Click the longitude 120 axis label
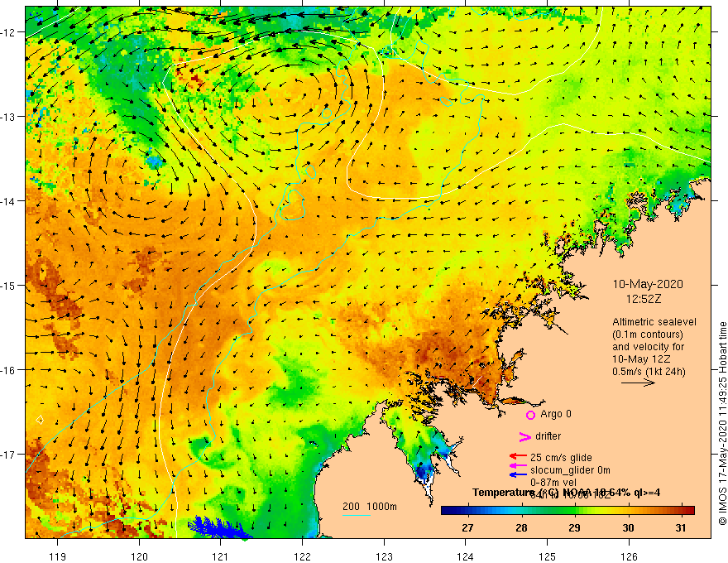Image resolution: width=728 pixels, height=563 pixels. (139, 556)
